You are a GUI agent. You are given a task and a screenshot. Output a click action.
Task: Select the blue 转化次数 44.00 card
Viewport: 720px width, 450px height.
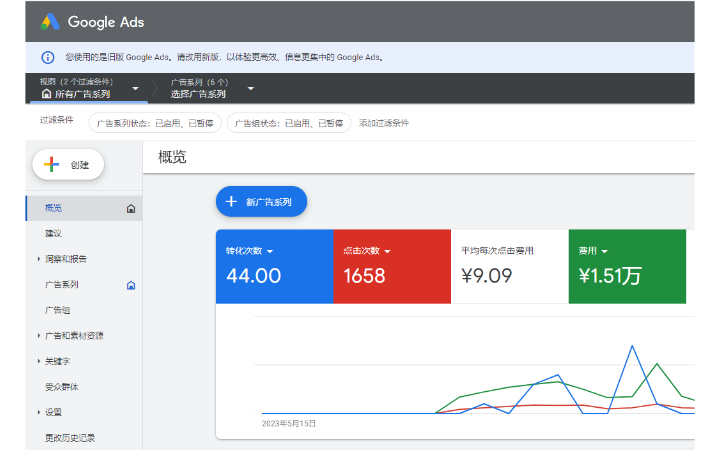[275, 266]
